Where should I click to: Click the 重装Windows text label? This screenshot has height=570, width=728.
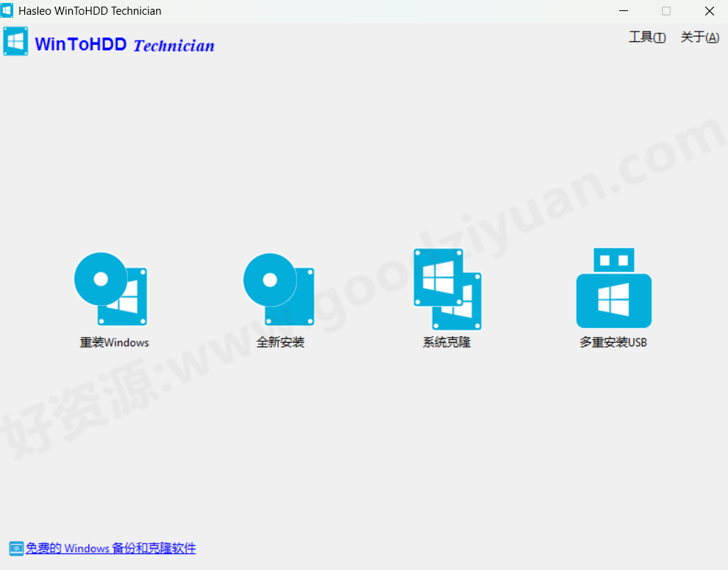click(114, 342)
